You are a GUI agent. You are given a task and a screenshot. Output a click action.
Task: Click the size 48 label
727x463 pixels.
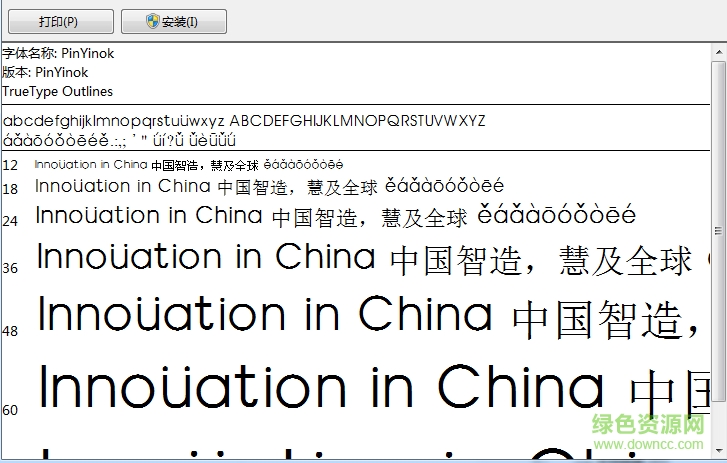[x=10, y=331]
